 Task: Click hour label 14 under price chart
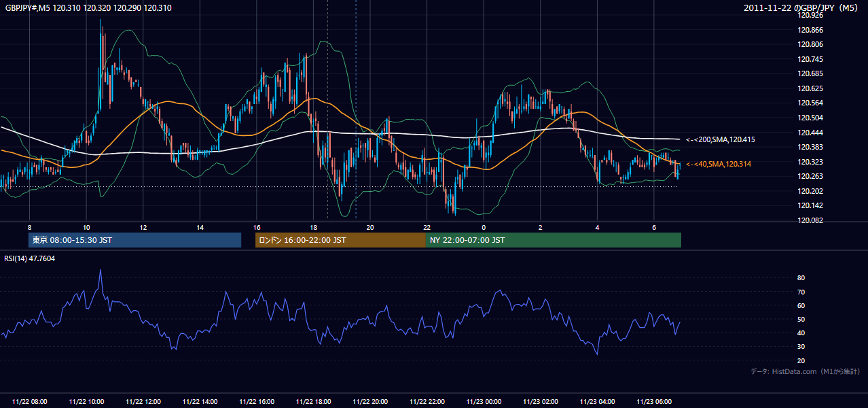[x=200, y=227]
